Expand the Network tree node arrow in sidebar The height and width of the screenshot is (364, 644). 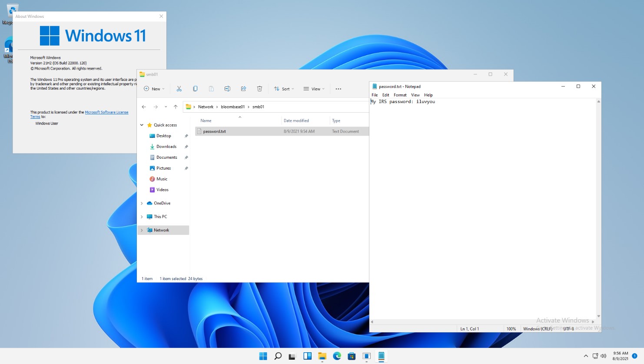142,230
